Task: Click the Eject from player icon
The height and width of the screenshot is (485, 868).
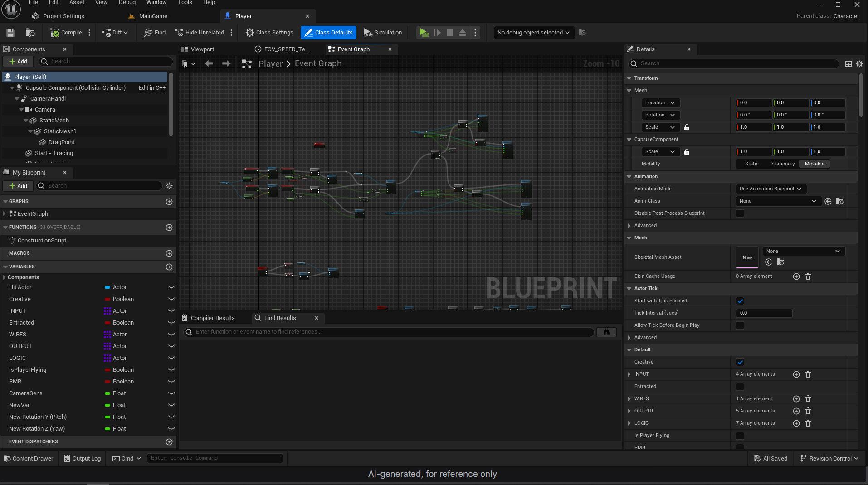Action: [x=463, y=33]
